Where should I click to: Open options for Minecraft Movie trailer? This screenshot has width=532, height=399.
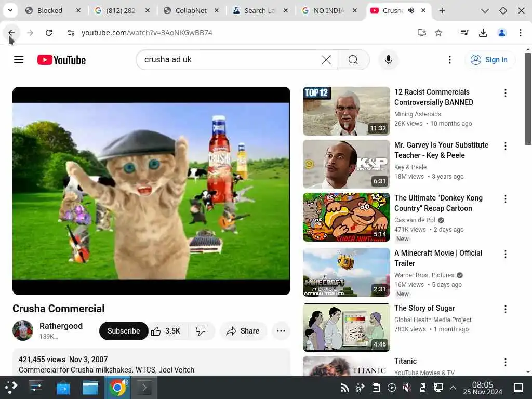pos(505,254)
